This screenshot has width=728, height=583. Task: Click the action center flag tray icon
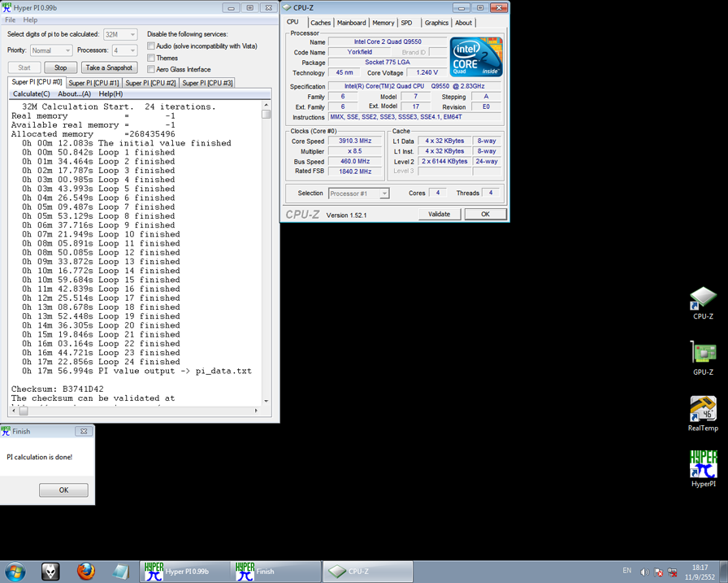pos(658,572)
